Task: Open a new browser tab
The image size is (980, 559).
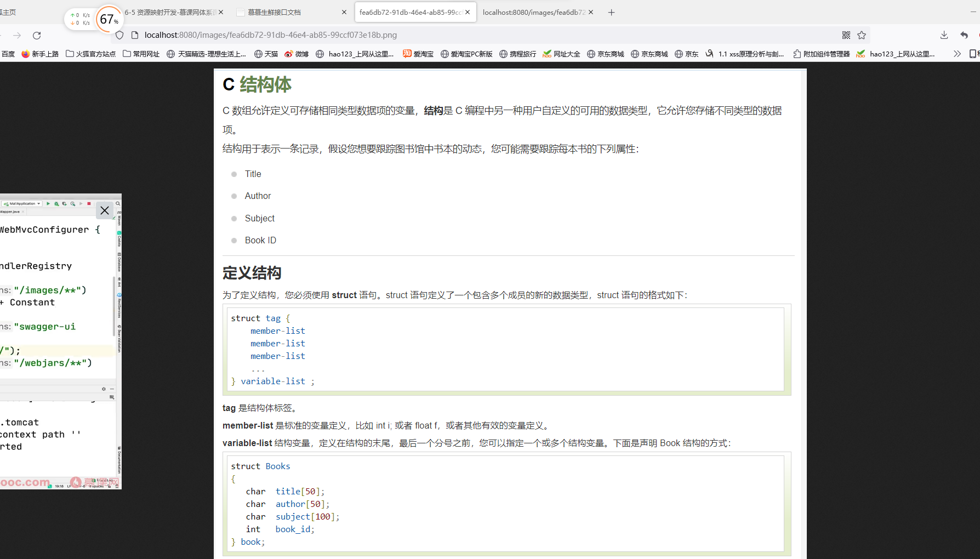Action: 612,12
